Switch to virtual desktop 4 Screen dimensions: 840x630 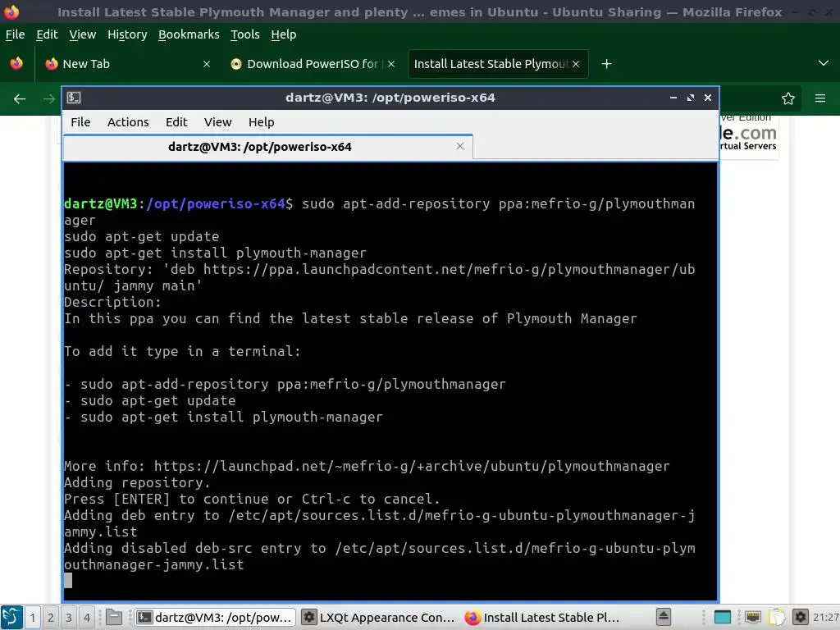[x=87, y=617]
